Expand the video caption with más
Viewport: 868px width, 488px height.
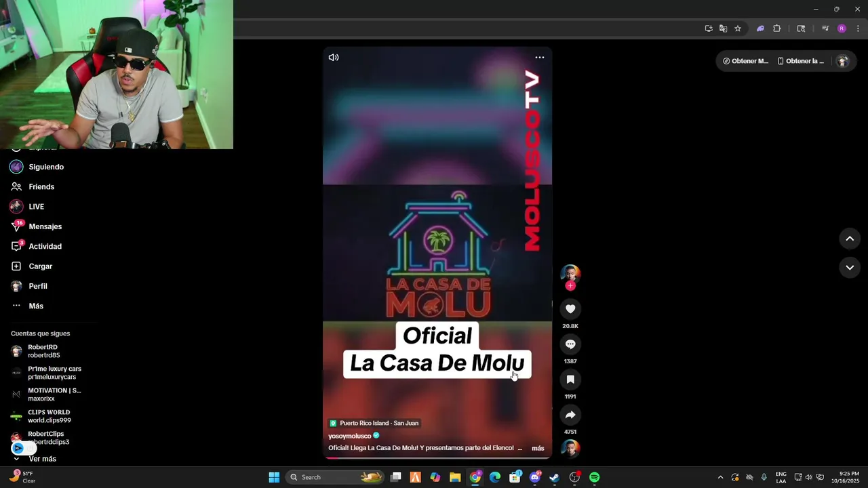click(x=538, y=448)
